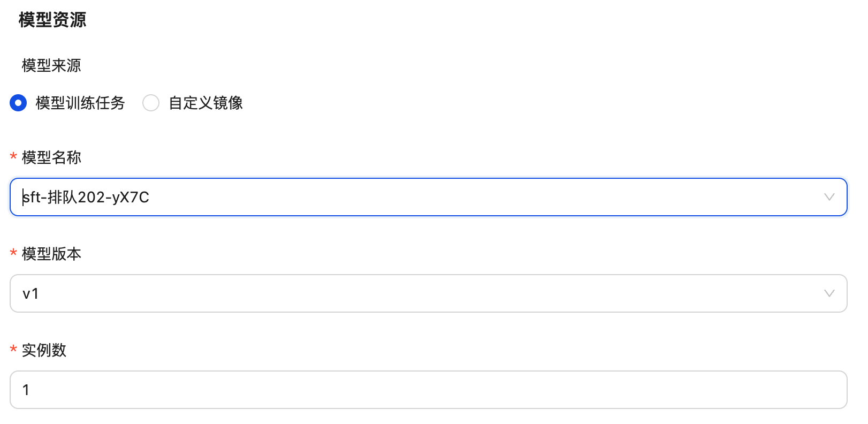The image size is (868, 424).
Task: Click the 模型训练任务 option label text
Action: (x=80, y=103)
